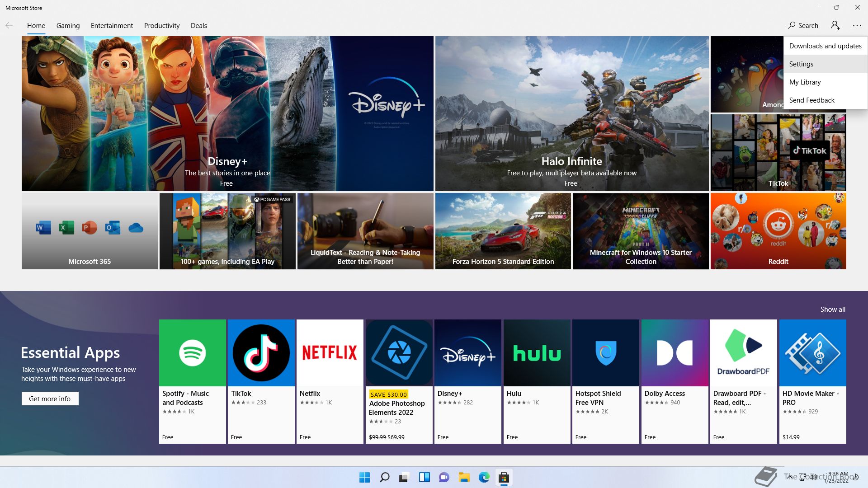868x488 pixels.
Task: Click Show all for Essential Apps
Action: 833,310
